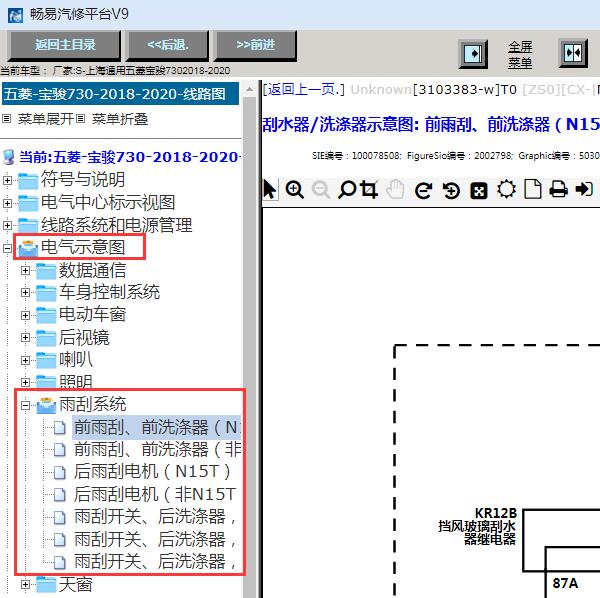Collapse the 雨刮系统 folder
The image size is (600, 598).
pyautogui.click(x=25, y=405)
